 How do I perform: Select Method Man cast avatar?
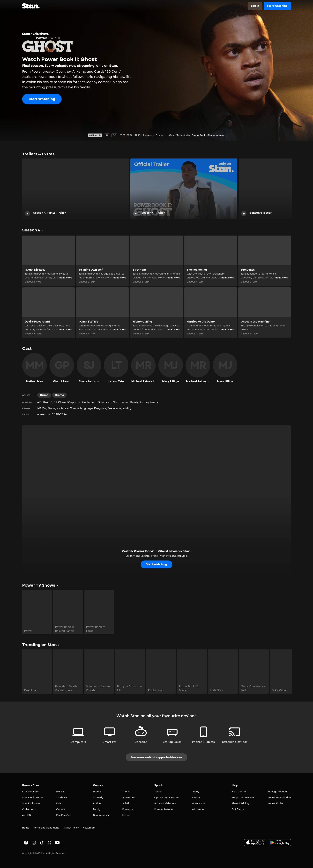click(x=34, y=365)
